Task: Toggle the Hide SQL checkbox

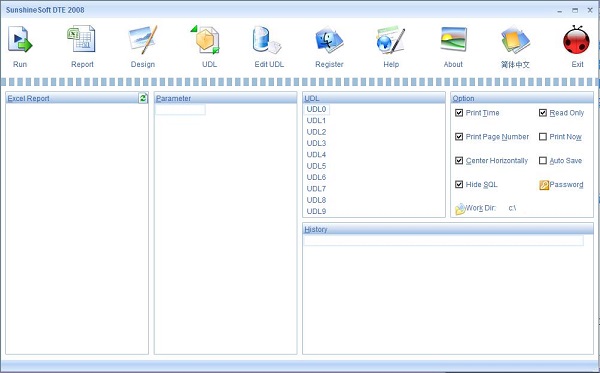Action: (x=459, y=184)
